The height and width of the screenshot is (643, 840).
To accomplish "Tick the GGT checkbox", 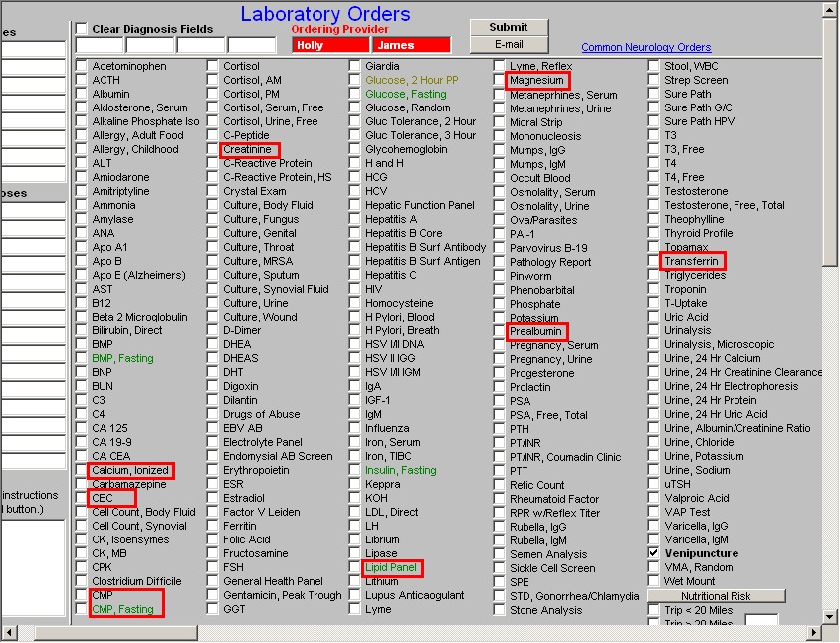I will (213, 609).
